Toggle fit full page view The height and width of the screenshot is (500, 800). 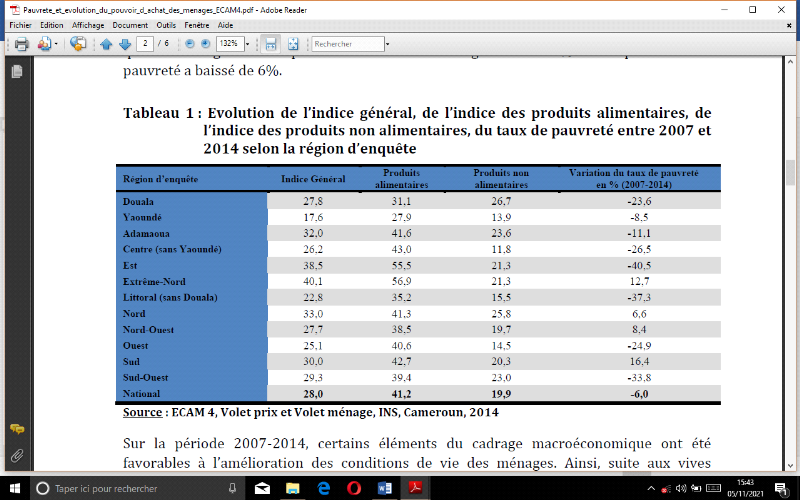[293, 44]
